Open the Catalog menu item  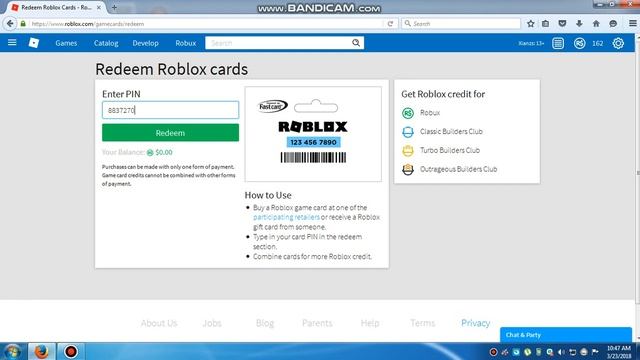[106, 43]
